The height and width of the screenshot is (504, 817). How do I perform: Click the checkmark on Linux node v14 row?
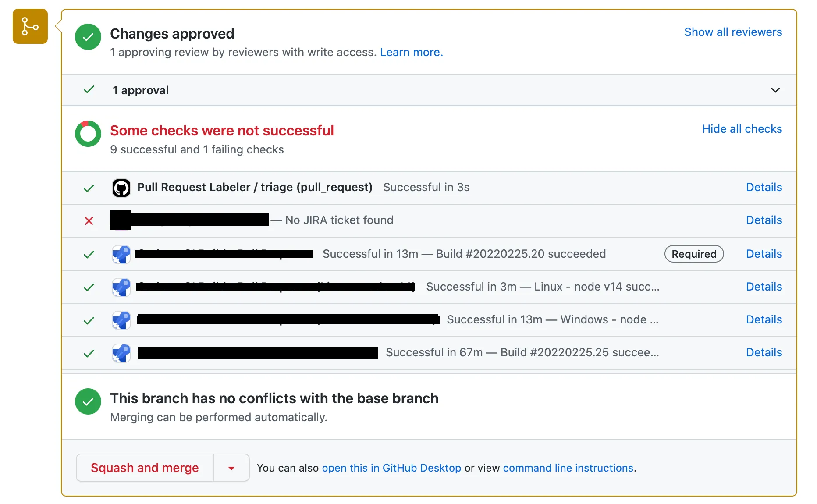89,287
